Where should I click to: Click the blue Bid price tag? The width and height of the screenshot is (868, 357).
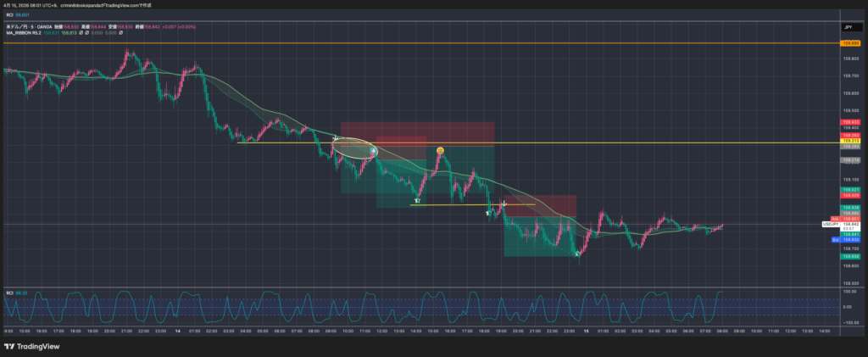click(834, 240)
